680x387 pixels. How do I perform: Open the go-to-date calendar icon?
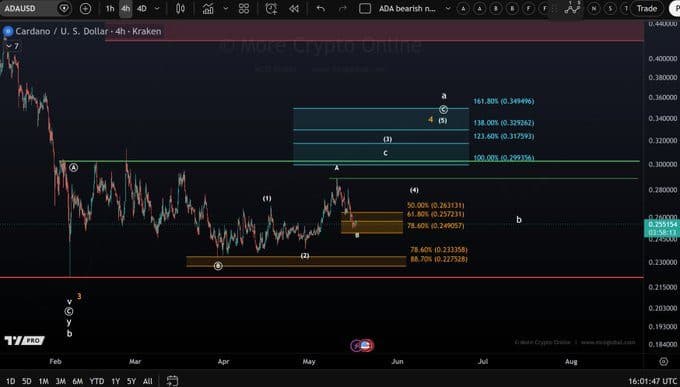pos(172,381)
